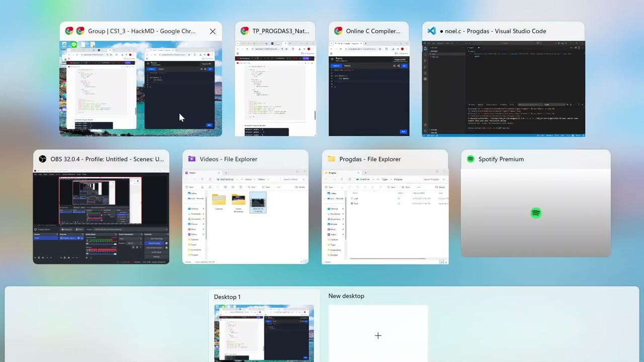Click the large Spotify logo inside Spotify preview
Image resolution: width=644 pixels, height=362 pixels.
536,213
